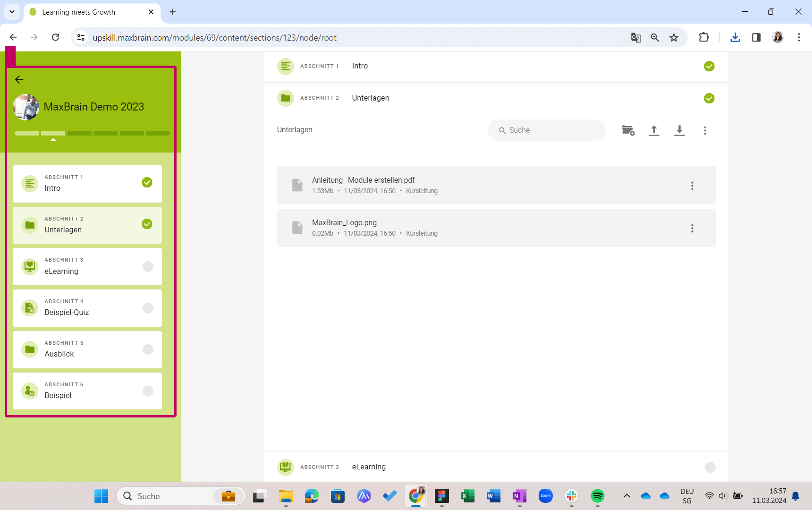Image resolution: width=812 pixels, height=510 pixels.
Task: Expand the Abschnitt 1 Intro header
Action: coord(496,66)
